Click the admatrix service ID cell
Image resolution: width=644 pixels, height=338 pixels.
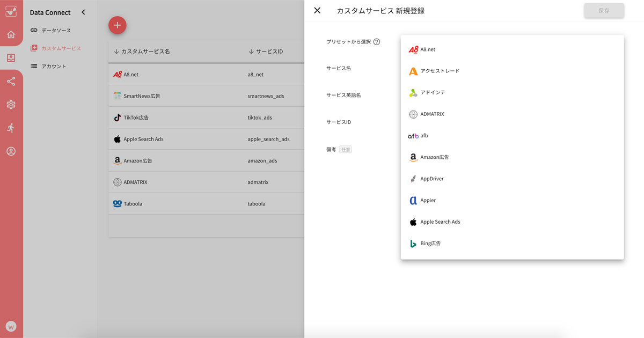258,182
